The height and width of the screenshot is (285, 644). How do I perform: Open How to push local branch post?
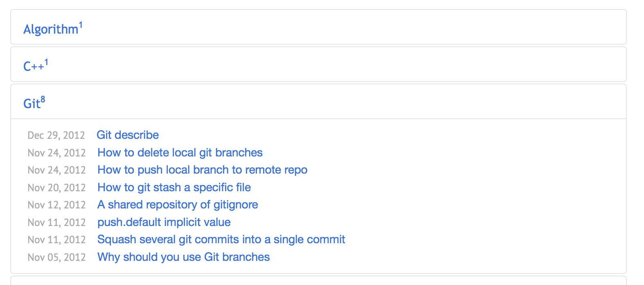click(202, 170)
